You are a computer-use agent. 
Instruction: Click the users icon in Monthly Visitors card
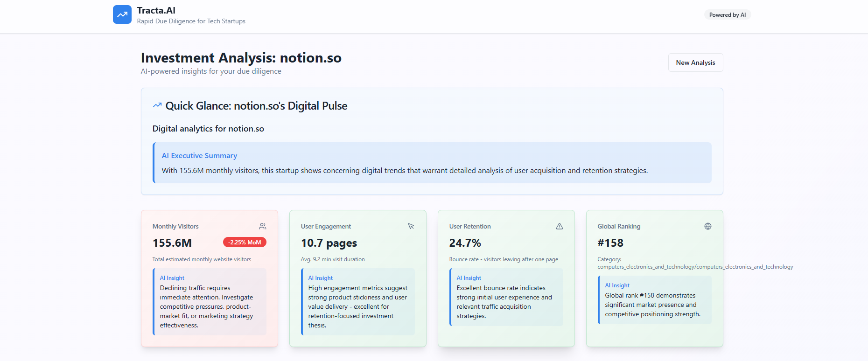[x=263, y=226]
